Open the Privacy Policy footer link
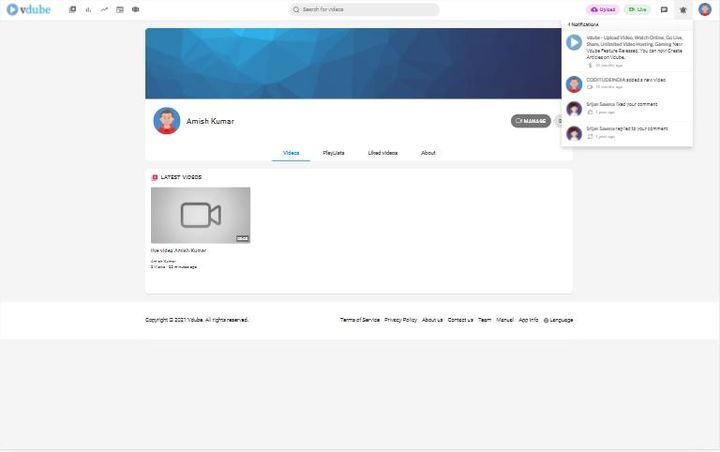This screenshot has width=720, height=452. 400,320
